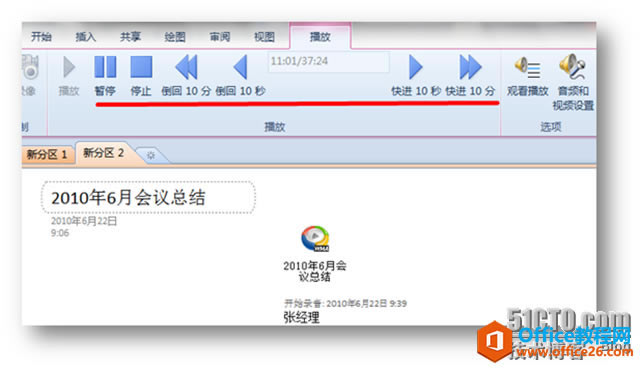Select the active 播放 ribbon tab
This screenshot has height=369, width=640.
[x=320, y=37]
